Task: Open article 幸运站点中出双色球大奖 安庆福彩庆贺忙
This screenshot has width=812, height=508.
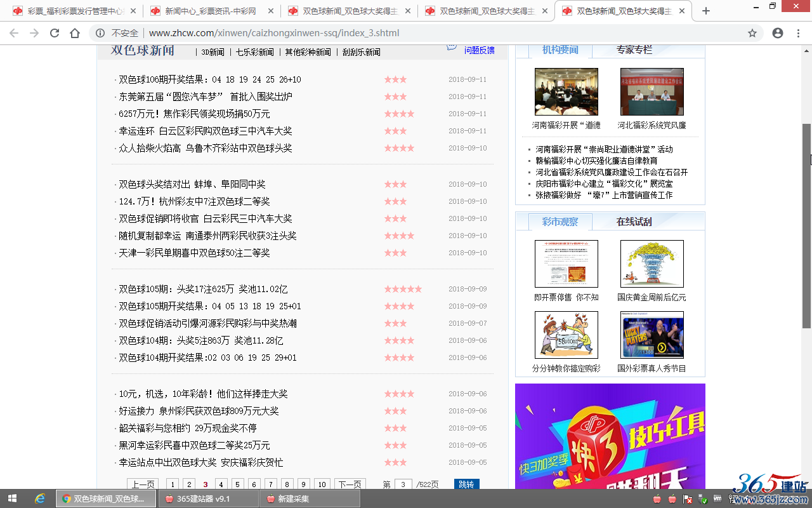Action: tap(201, 462)
